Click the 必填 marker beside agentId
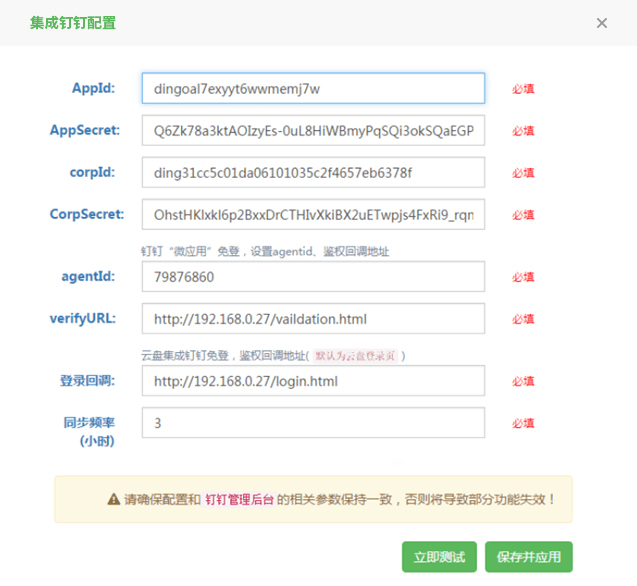 (x=523, y=277)
